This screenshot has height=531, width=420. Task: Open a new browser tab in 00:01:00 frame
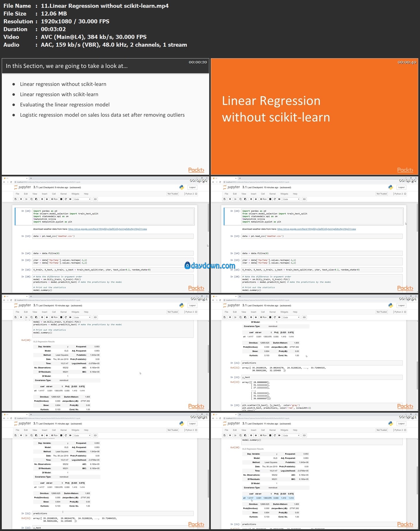(31, 178)
